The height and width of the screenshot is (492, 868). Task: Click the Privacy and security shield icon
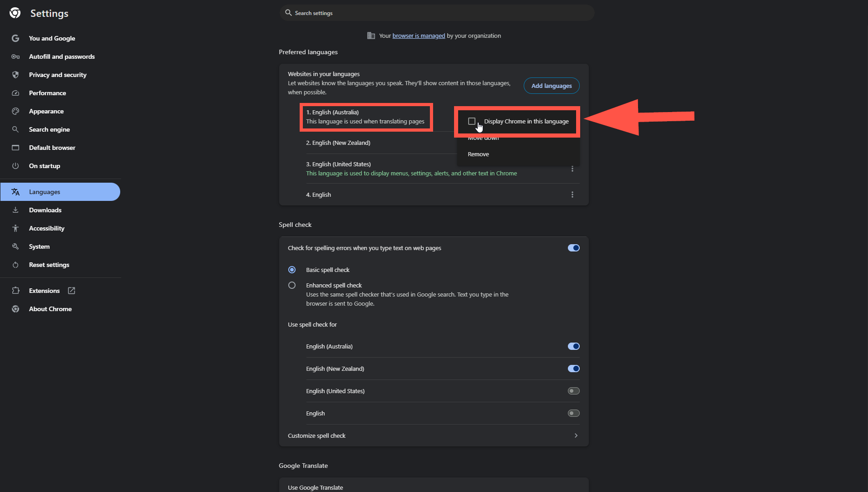(15, 75)
